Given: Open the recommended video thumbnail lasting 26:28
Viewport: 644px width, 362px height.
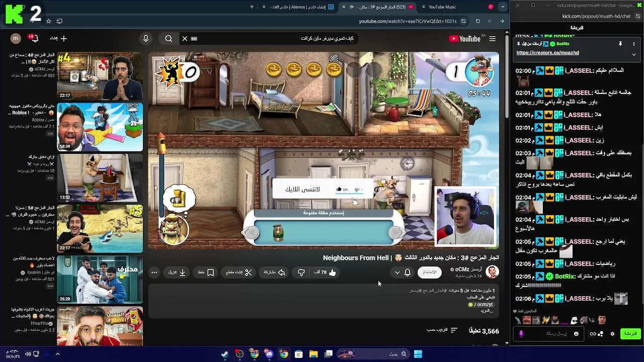Looking at the screenshot, I should (x=100, y=279).
